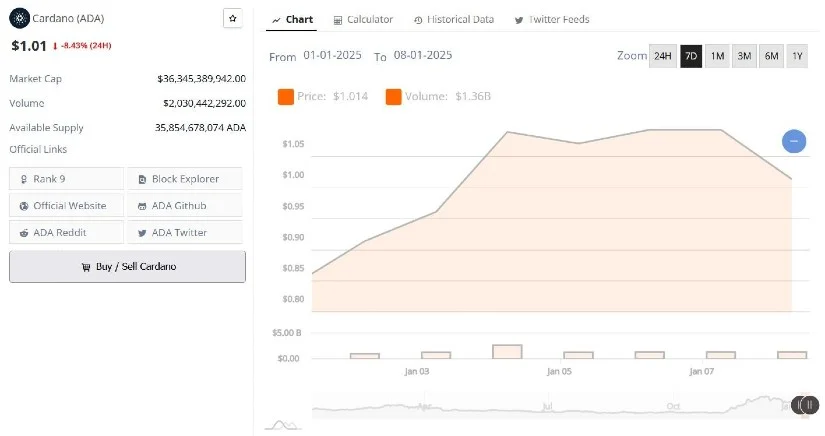
Task: Click the -8.43% (24H) change label
Action: tap(86, 46)
